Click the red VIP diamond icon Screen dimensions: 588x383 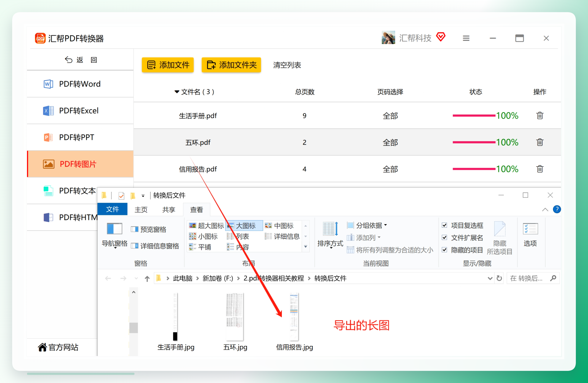pos(441,37)
